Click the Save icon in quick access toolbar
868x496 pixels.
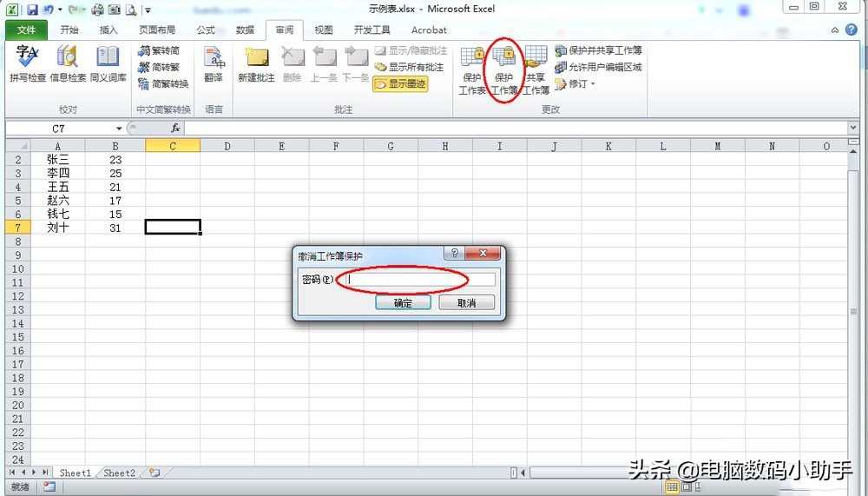click(31, 10)
